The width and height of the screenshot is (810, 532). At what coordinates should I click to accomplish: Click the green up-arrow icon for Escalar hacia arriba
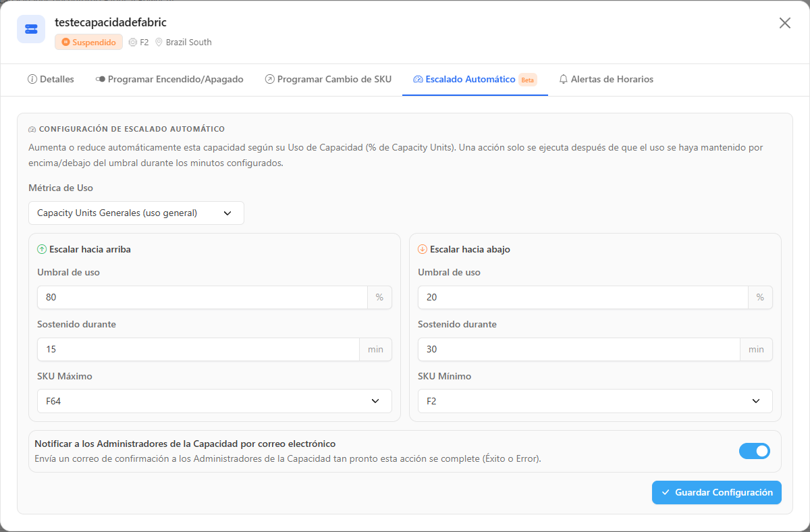[42, 249]
